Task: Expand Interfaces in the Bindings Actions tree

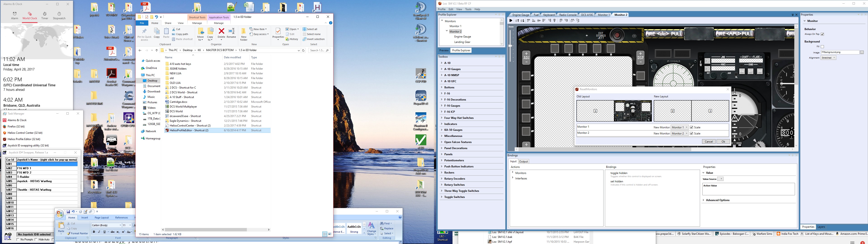Action: 513,178
